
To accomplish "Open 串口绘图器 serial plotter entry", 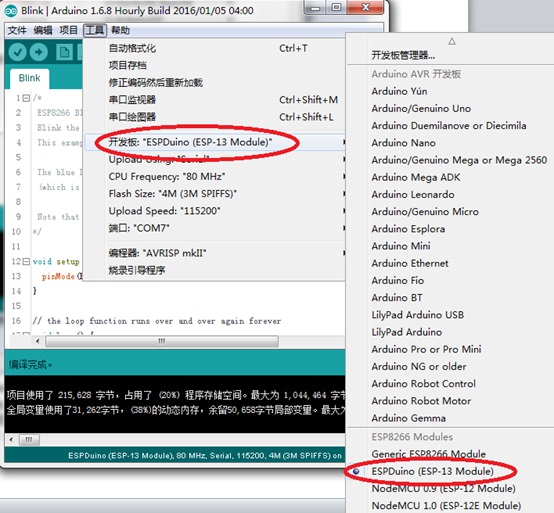I will pyautogui.click(x=214, y=117).
